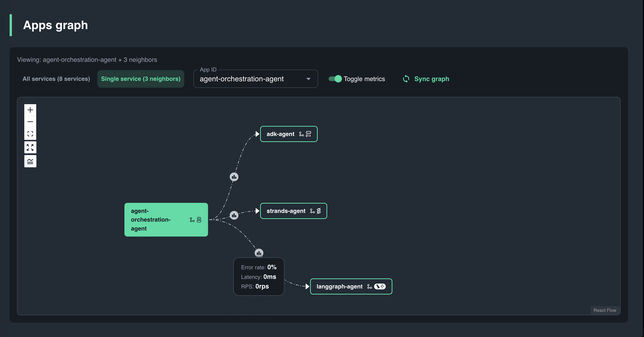The width and height of the screenshot is (644, 337).
Task: Switch to All services (8 services) tab
Action: (x=56, y=79)
